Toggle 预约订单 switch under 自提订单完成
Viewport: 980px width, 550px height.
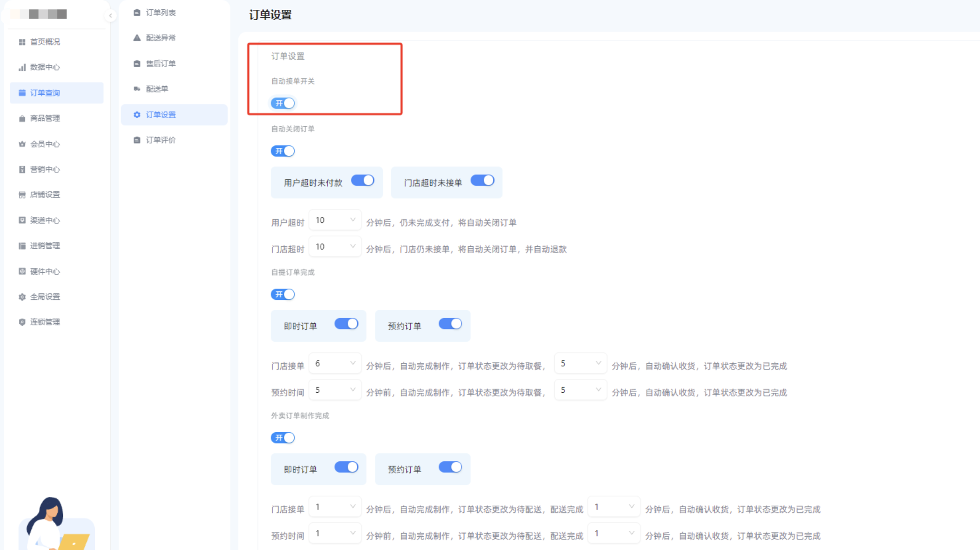click(x=451, y=324)
